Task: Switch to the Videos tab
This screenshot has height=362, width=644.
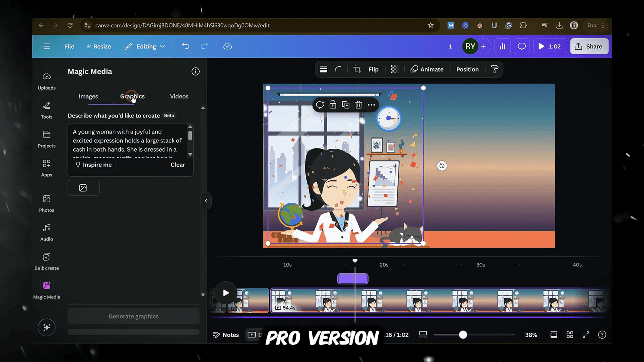Action: (x=179, y=96)
